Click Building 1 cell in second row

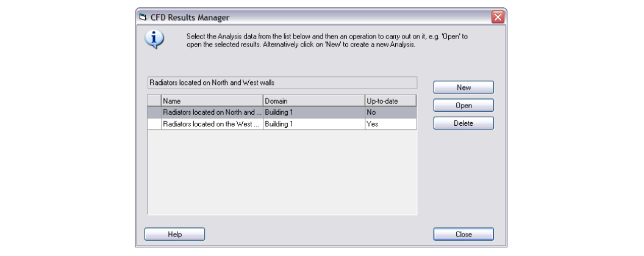(x=313, y=124)
